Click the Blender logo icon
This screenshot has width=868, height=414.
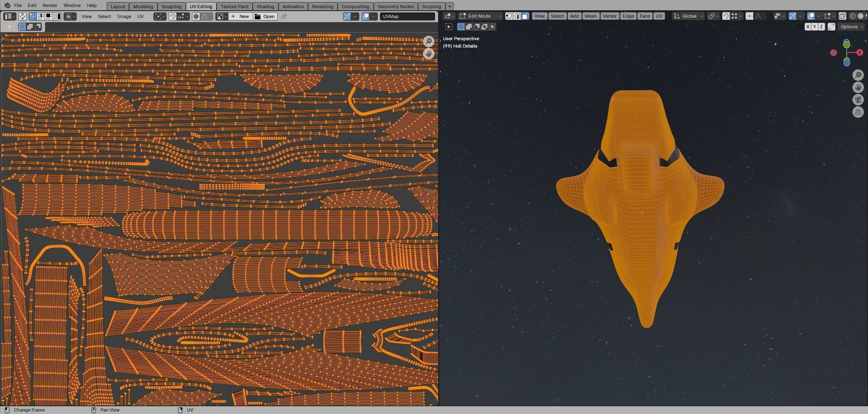(7, 6)
